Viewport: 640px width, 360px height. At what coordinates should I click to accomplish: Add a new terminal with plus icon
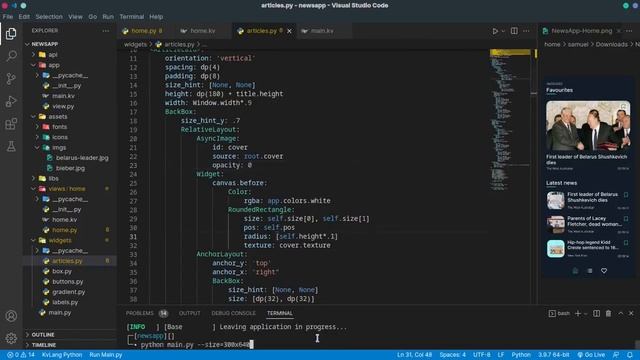pyautogui.click(x=578, y=313)
